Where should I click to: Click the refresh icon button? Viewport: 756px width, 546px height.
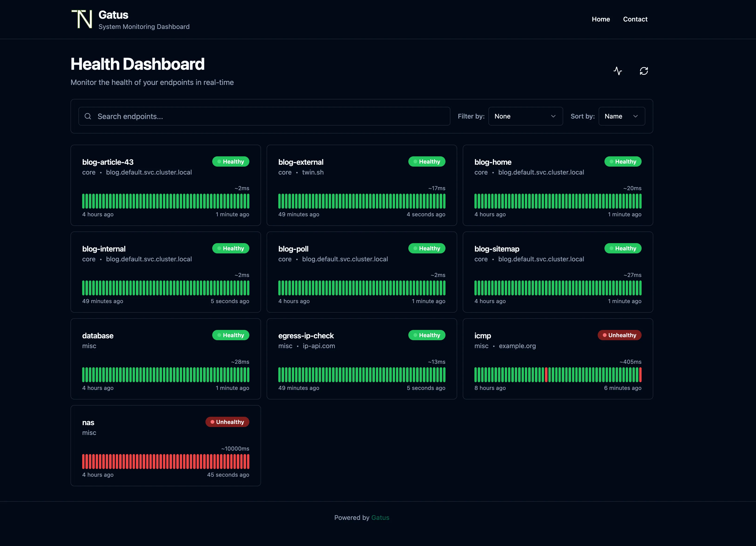coord(644,71)
